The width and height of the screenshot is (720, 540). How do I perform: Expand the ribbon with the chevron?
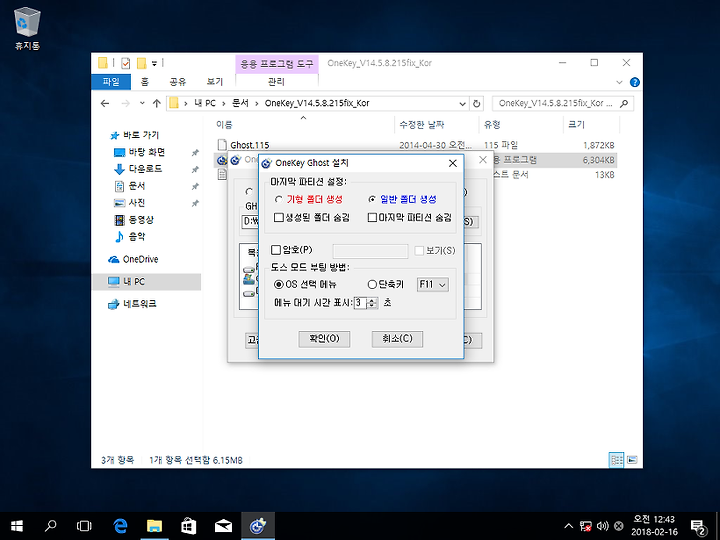(619, 83)
